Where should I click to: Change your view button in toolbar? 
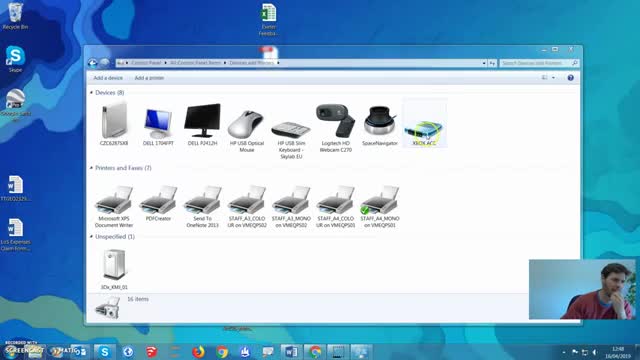pos(544,78)
